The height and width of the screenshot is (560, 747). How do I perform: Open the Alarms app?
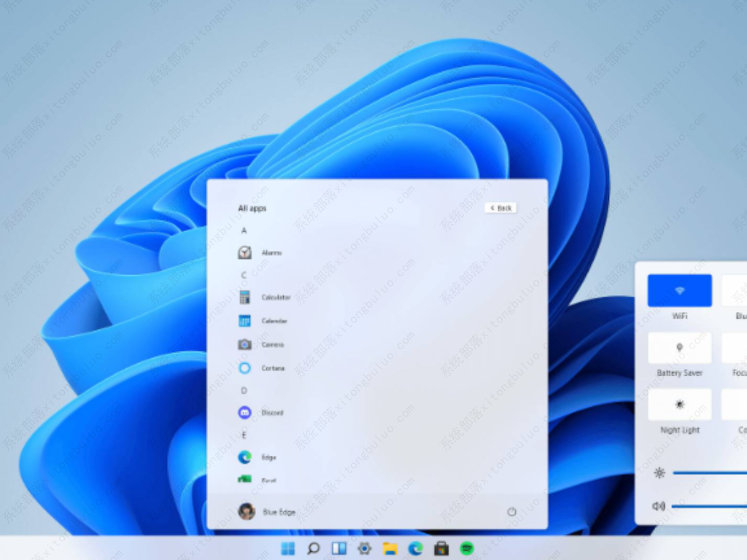pos(260,252)
